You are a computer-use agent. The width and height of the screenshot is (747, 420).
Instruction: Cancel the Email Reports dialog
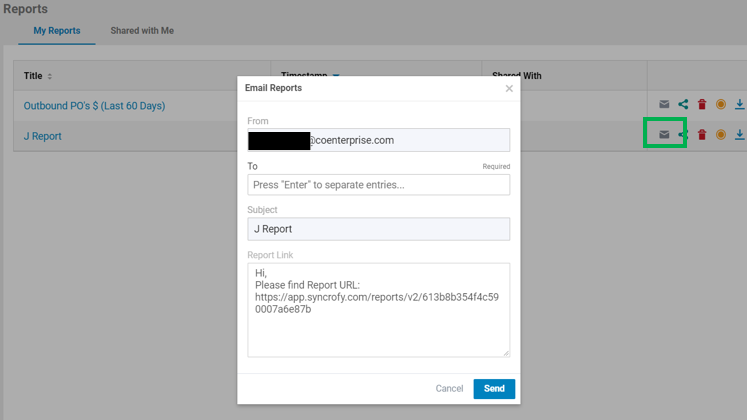click(449, 389)
